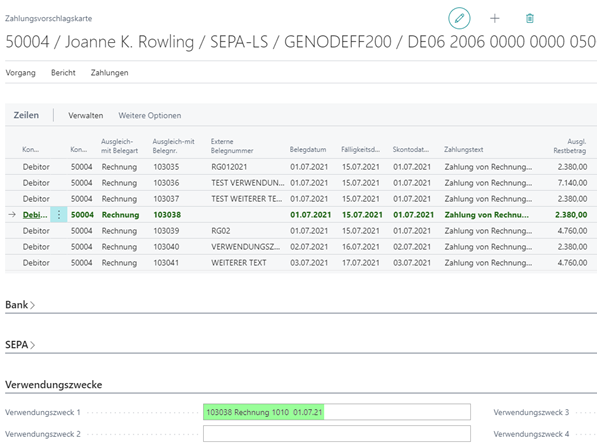Select cell RG02
The image size is (597, 447).
221,231
